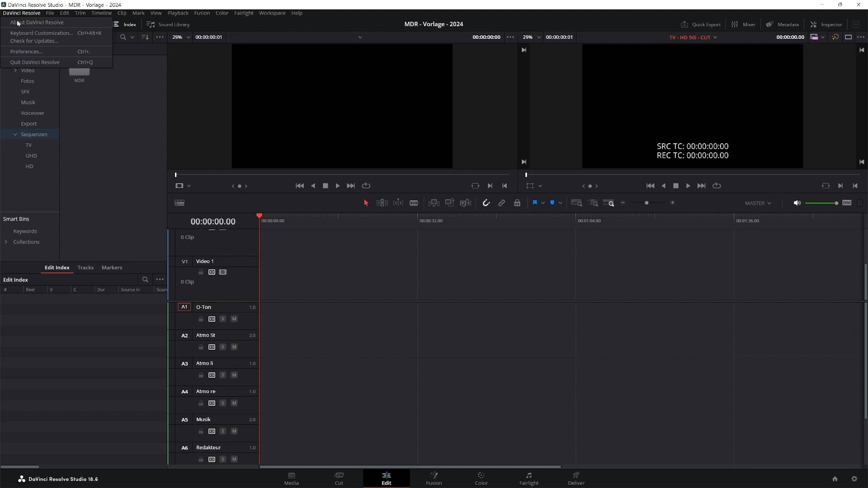Open the 29% zoom level dropdown
This screenshot has width=868, height=488.
[x=189, y=37]
